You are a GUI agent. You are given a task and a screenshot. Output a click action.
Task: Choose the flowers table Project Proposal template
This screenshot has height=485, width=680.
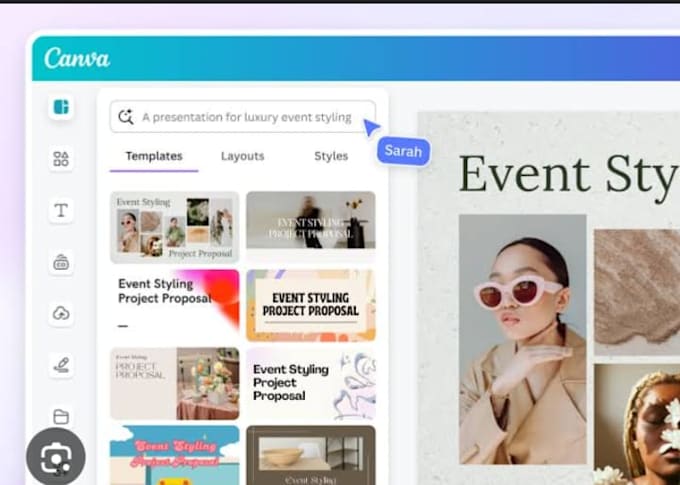175,383
